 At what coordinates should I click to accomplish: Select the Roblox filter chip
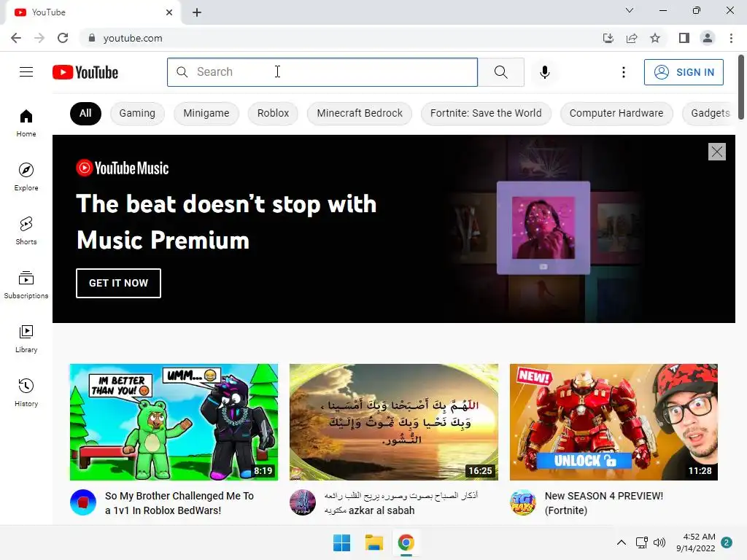click(273, 113)
